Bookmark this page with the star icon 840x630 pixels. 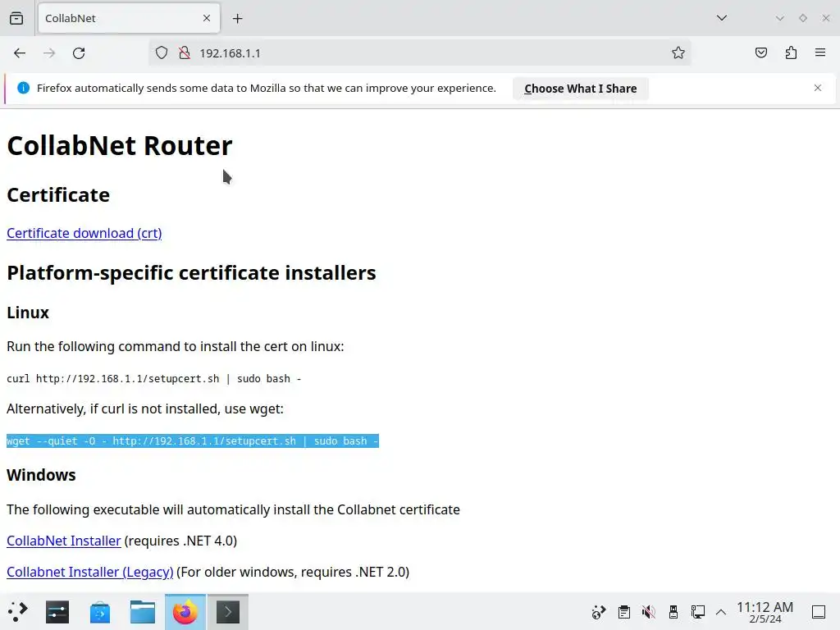point(678,53)
